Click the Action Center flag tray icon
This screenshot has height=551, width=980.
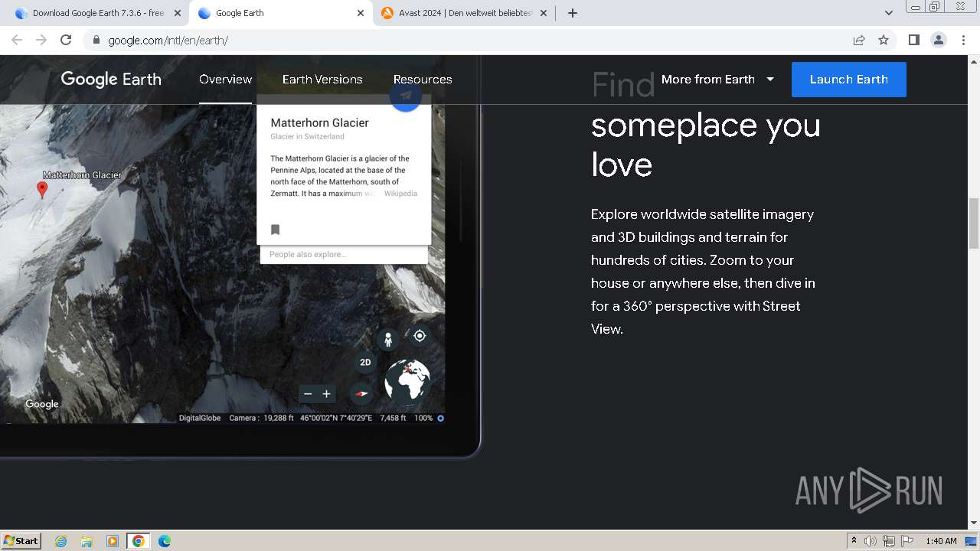click(907, 541)
